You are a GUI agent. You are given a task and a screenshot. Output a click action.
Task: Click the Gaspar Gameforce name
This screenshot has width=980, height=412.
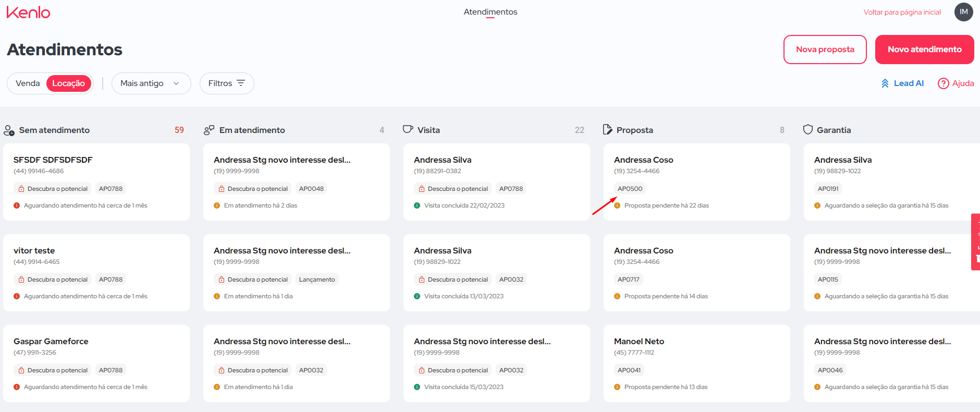tap(51, 341)
